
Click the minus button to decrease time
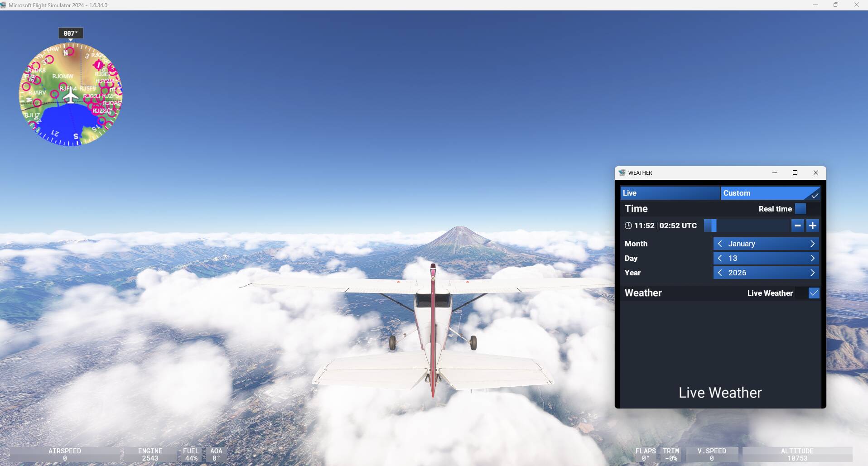[x=798, y=226]
